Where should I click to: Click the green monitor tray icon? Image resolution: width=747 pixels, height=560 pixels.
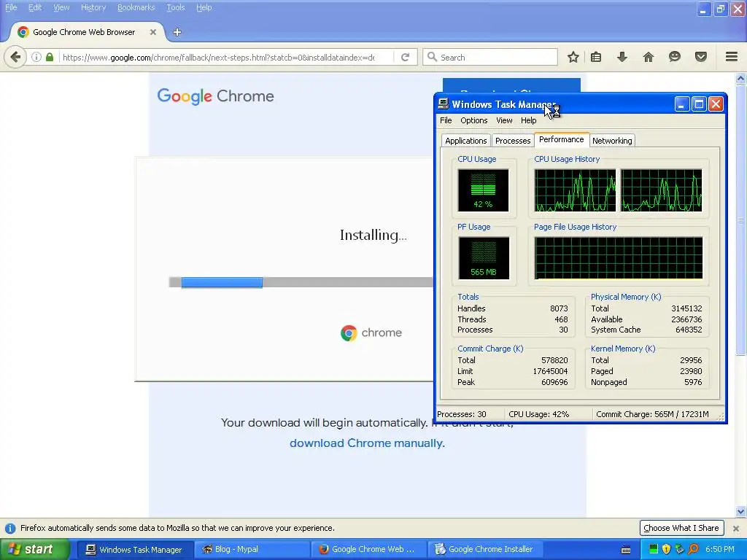(x=654, y=550)
